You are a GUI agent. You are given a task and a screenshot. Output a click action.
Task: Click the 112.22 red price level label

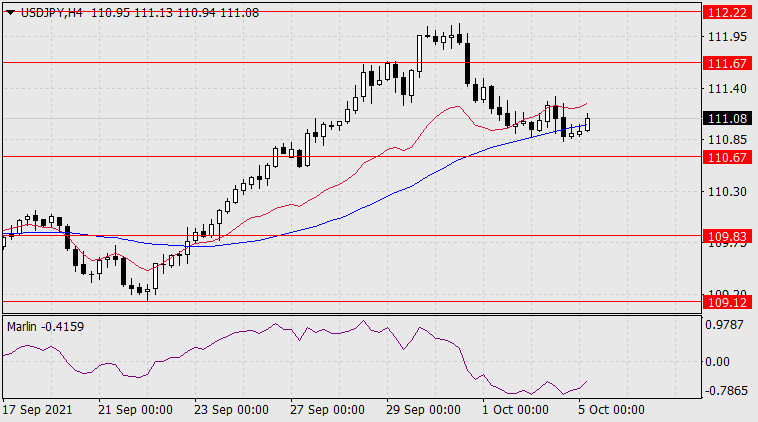click(x=727, y=12)
